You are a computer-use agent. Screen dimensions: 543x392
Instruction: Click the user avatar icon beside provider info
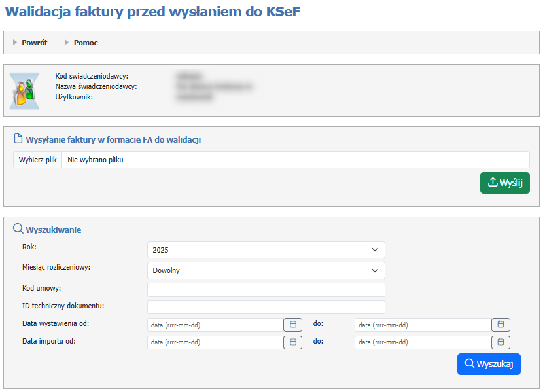pyautogui.click(x=24, y=90)
